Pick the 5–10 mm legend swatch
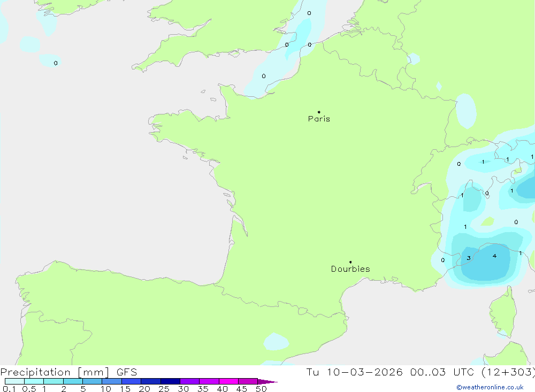This screenshot has width=535, height=392. [92, 381]
